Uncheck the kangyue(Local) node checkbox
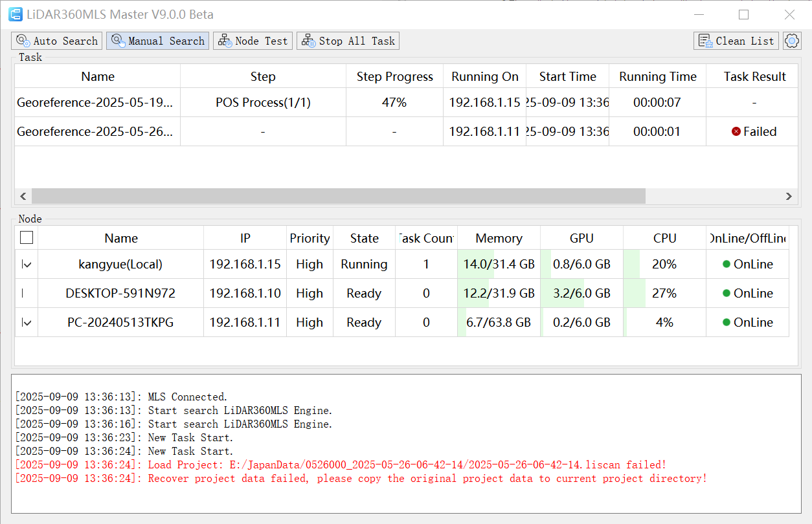Image resolution: width=812 pixels, height=524 pixels. (27, 264)
